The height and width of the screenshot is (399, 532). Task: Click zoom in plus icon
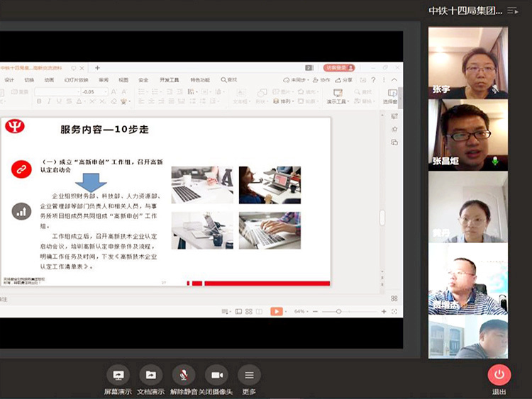(384, 311)
